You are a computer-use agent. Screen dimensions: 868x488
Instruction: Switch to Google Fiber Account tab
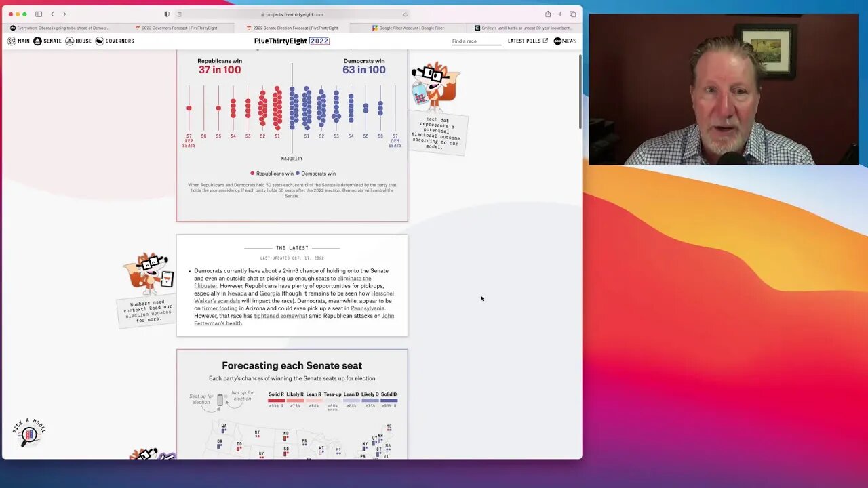(408, 28)
